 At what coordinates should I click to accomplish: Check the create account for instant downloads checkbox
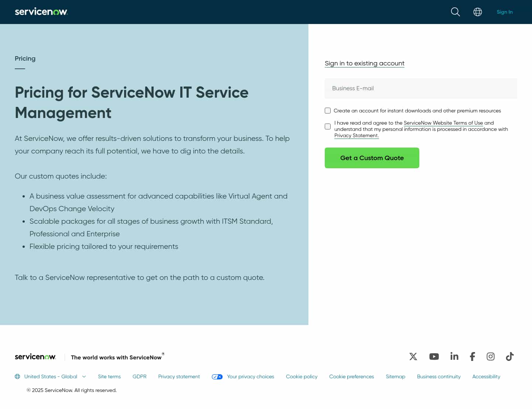[x=328, y=111]
